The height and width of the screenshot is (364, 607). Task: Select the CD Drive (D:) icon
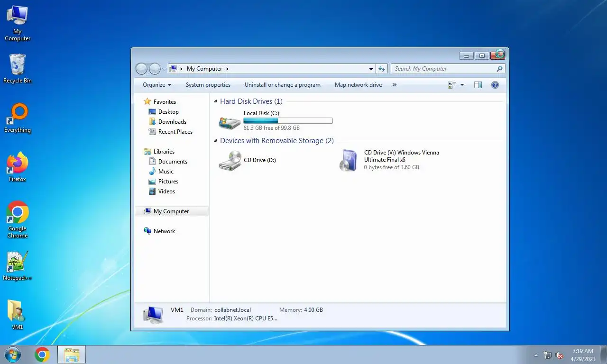tap(230, 161)
